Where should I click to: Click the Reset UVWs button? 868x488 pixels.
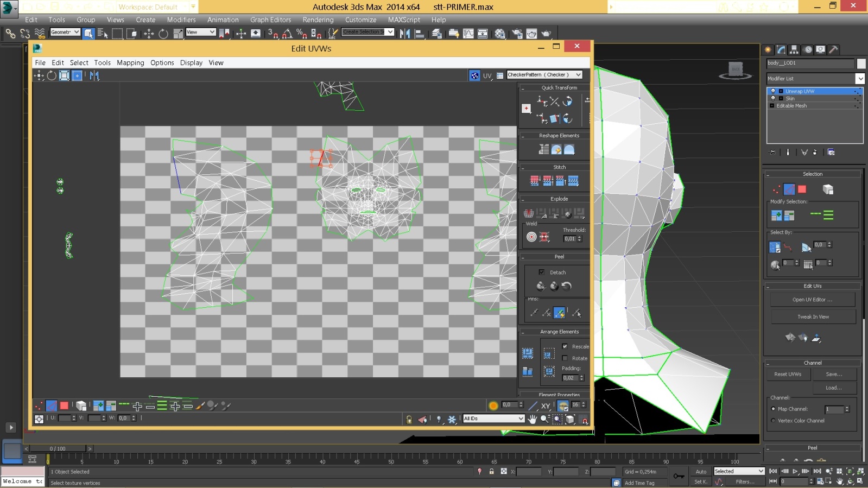(x=788, y=374)
